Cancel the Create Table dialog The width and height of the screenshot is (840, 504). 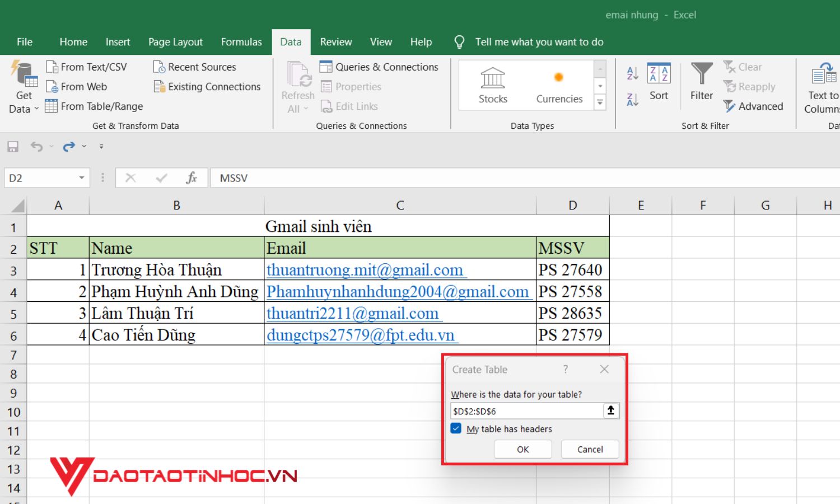pyautogui.click(x=590, y=449)
